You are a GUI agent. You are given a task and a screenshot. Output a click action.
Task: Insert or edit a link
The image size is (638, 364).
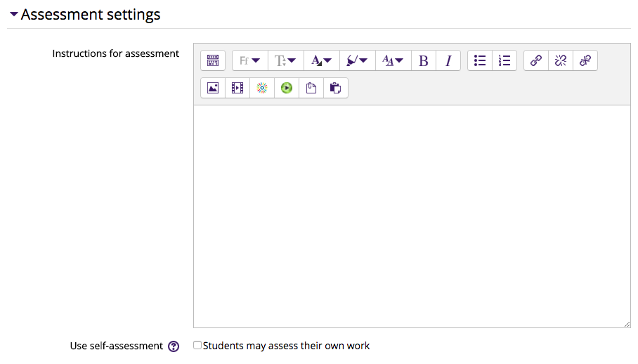(536, 60)
